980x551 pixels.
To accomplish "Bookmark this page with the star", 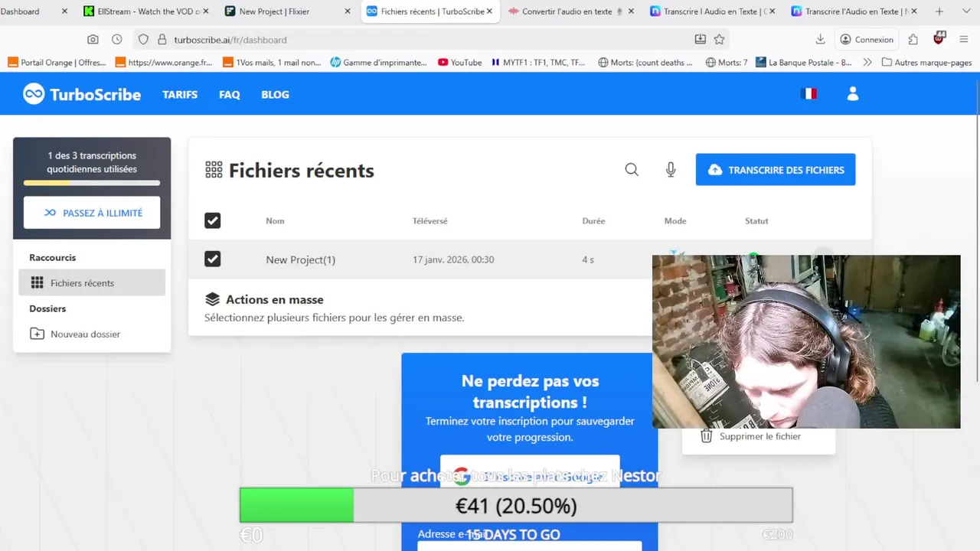I will pos(719,39).
